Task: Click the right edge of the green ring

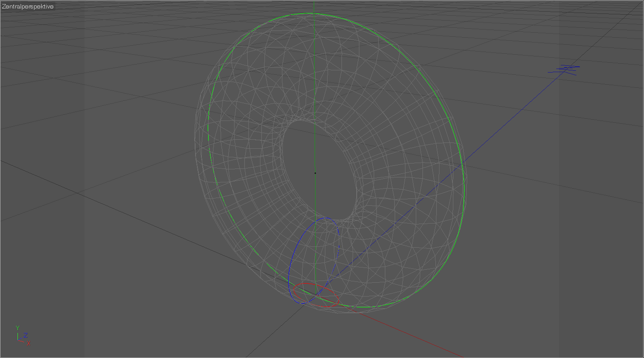Action: (464, 179)
